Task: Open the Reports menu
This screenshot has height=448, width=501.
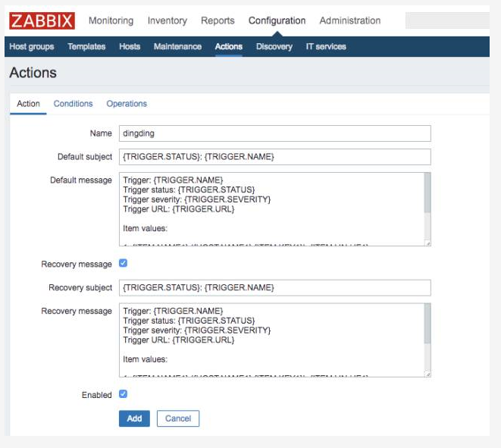Action: [x=218, y=20]
